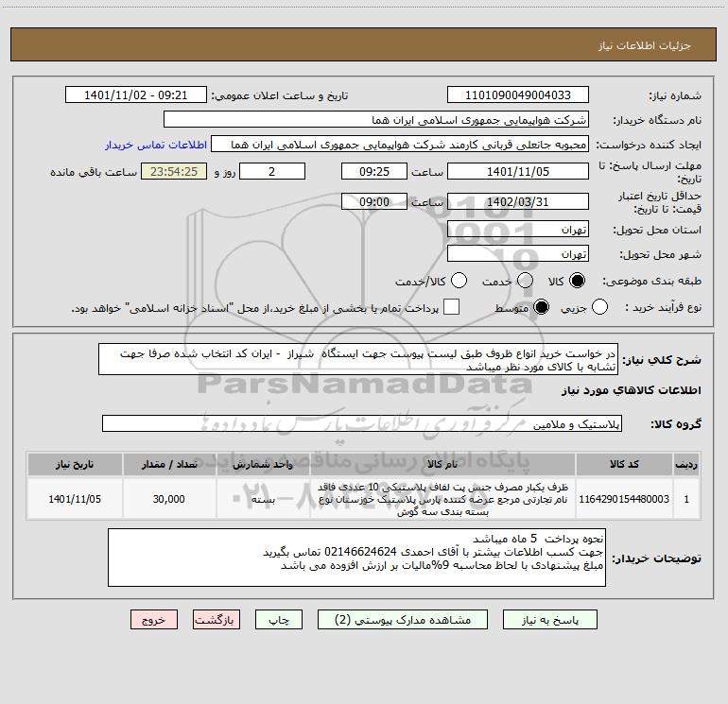Image resolution: width=728 pixels, height=704 pixels.
Task: Click the پاسخ به نیاز button
Action: (x=549, y=620)
